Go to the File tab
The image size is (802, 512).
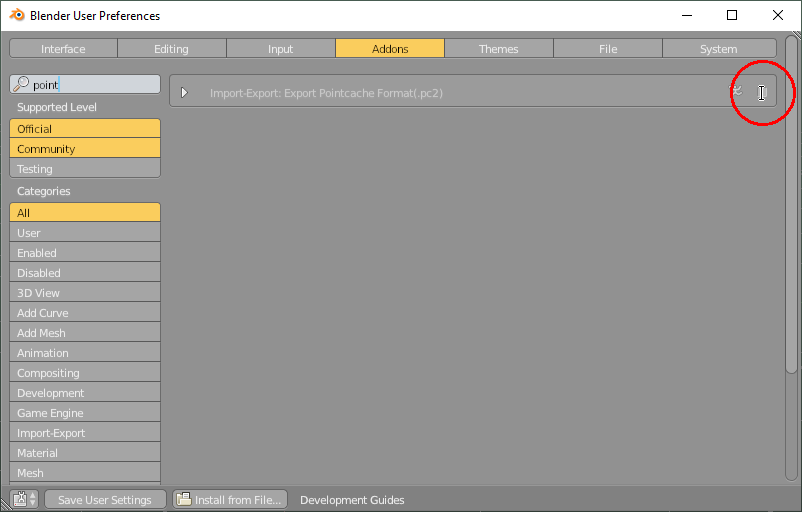coord(608,49)
